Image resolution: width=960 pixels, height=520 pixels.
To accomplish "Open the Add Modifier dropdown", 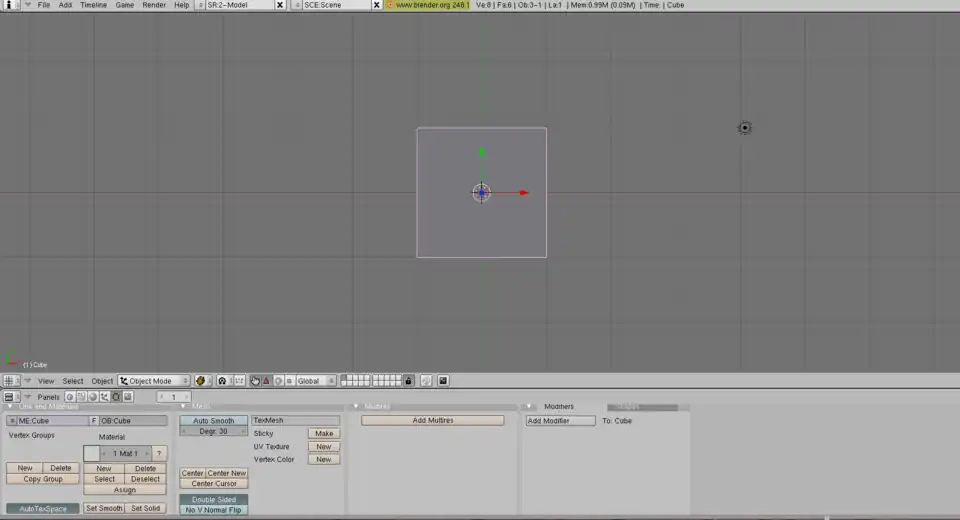I will point(560,421).
